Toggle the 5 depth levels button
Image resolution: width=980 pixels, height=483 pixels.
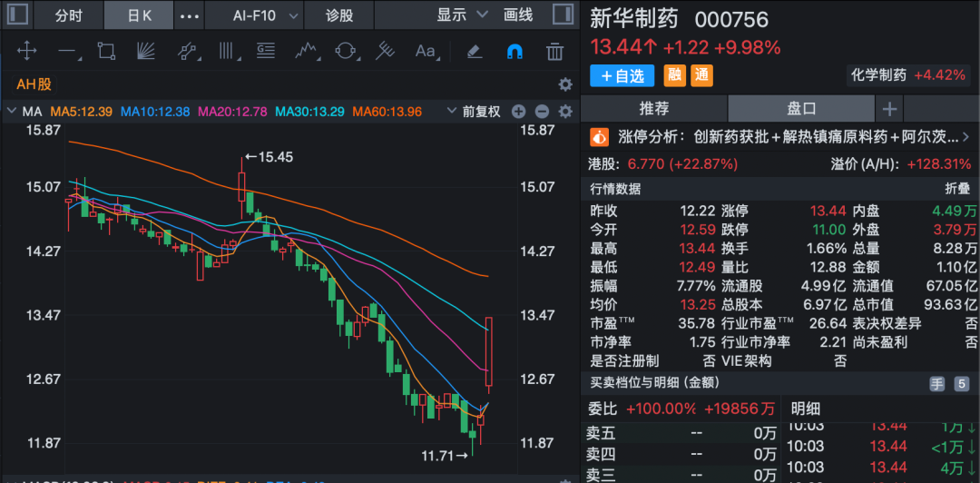pyautogui.click(x=961, y=385)
